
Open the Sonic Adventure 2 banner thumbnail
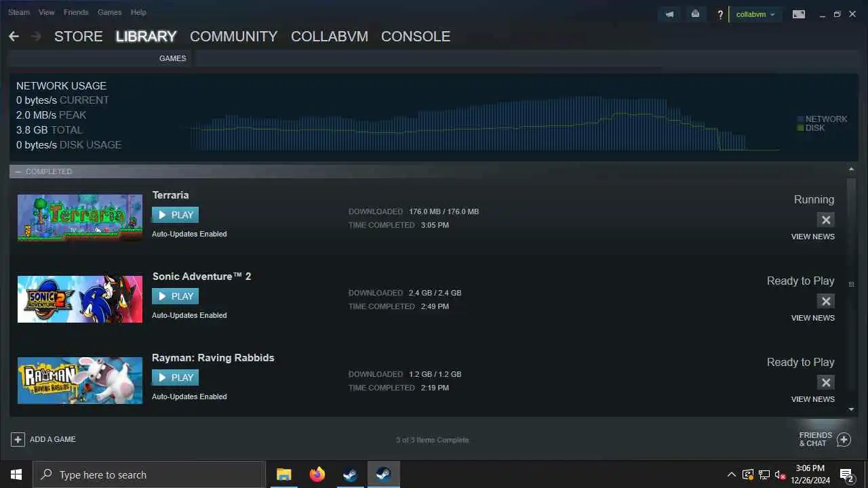[x=80, y=299]
